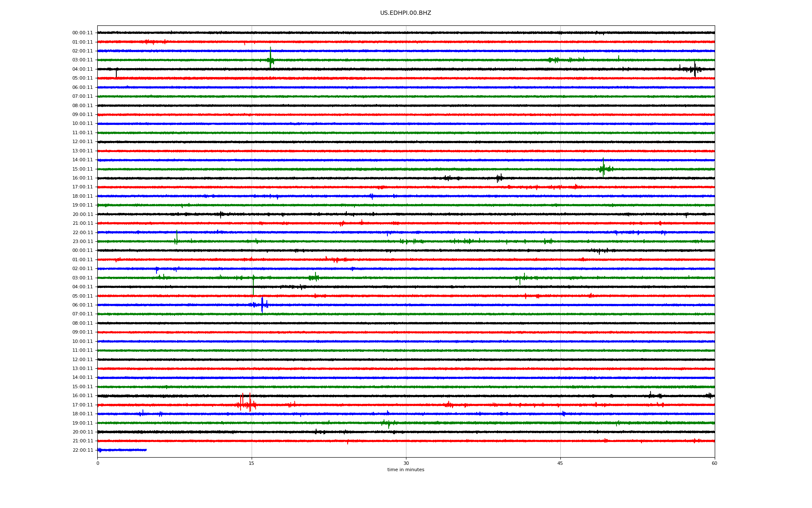Click the x-axis tick label 0

click(x=98, y=463)
